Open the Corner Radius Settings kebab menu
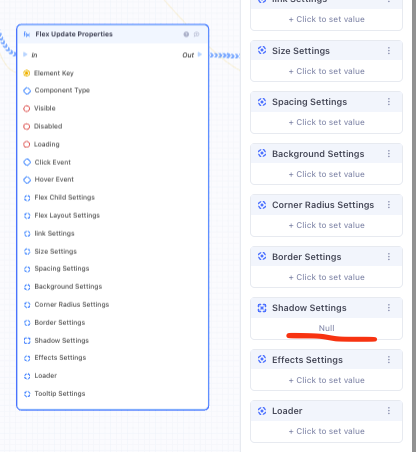The image size is (416, 452). pos(389,205)
